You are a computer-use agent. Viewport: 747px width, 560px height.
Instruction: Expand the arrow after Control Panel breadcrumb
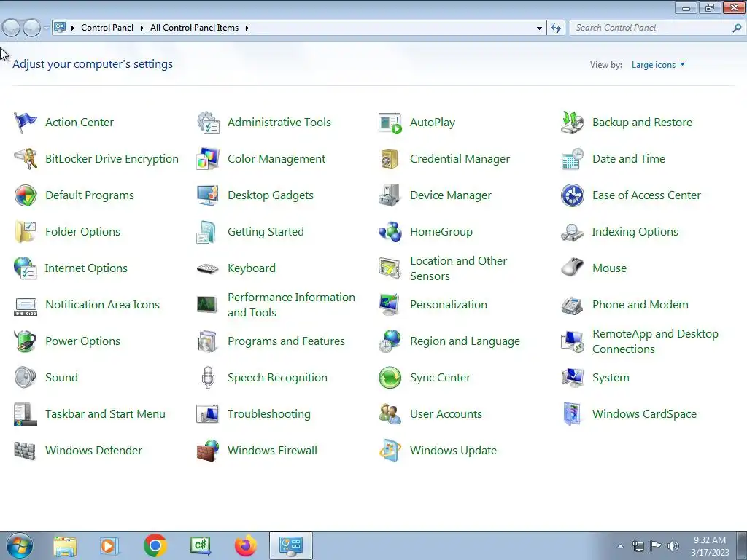click(142, 28)
